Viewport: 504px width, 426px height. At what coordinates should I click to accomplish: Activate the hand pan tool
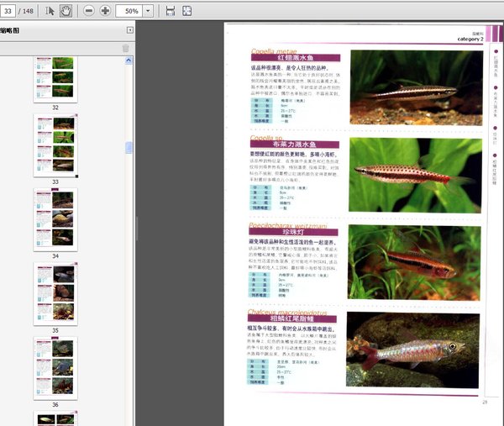click(x=66, y=11)
